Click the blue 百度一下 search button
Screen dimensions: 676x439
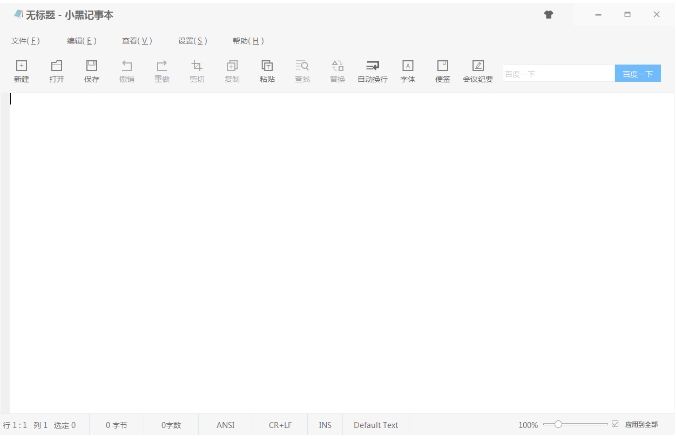click(x=638, y=74)
